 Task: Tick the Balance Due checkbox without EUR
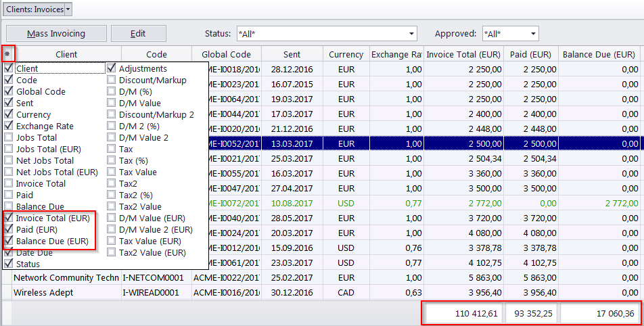8,206
